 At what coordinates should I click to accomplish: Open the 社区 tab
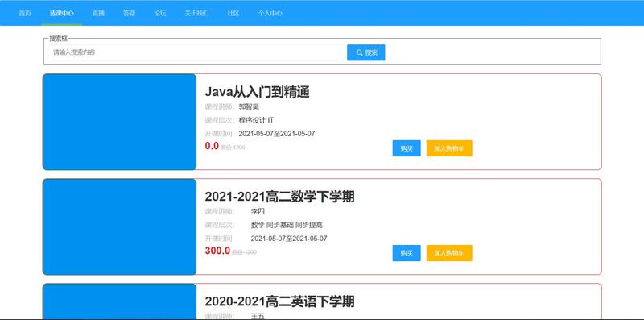pos(233,13)
